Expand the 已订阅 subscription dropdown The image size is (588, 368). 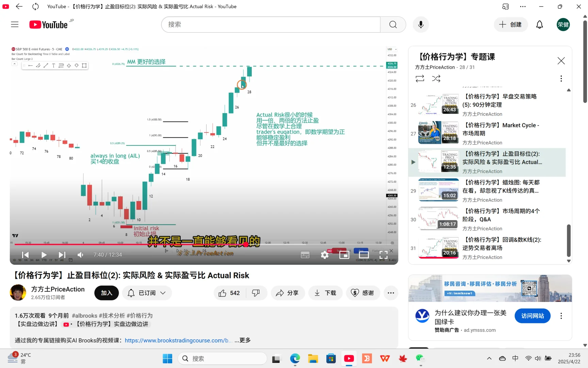point(147,293)
